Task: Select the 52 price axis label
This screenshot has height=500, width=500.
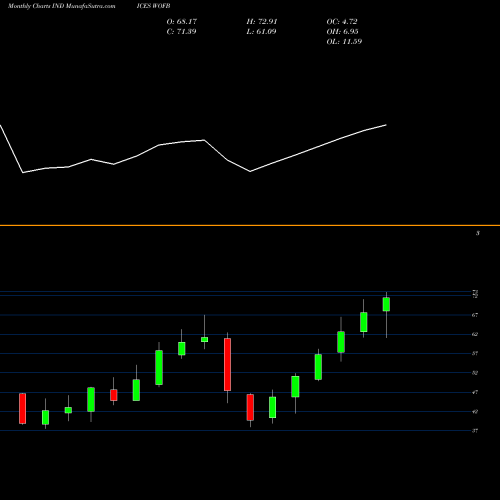Action: coord(475,373)
